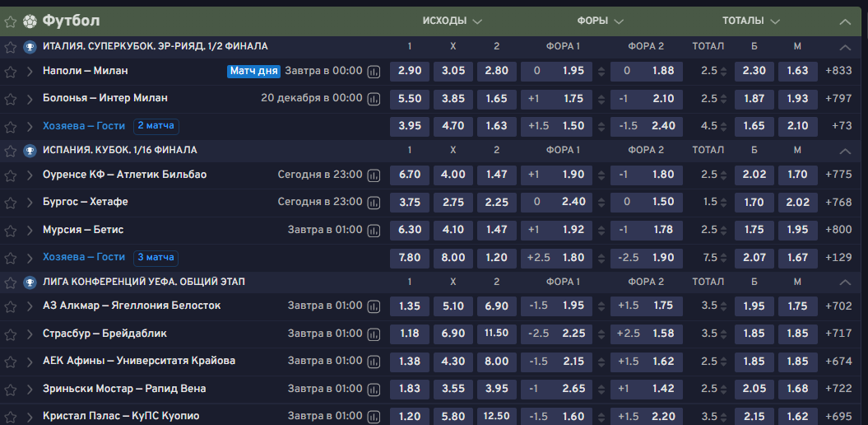The width and height of the screenshot is (868, 425).
Task: Click stats icon for Оуренсе КФ — Атлетик Бильбао
Action: [x=374, y=175]
